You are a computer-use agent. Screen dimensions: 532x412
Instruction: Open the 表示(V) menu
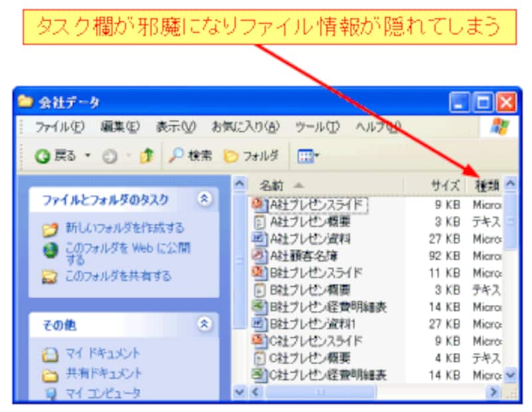(x=176, y=127)
